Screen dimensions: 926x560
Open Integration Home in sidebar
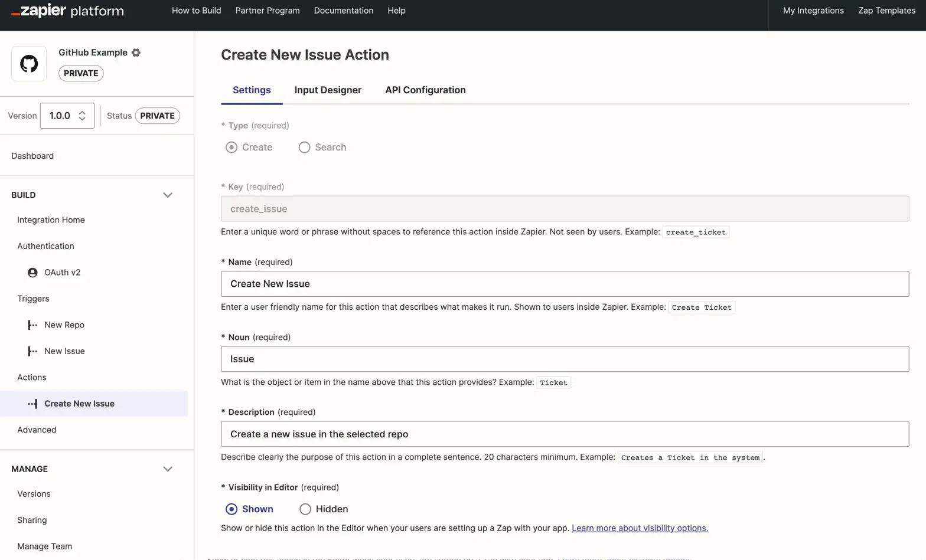click(51, 220)
